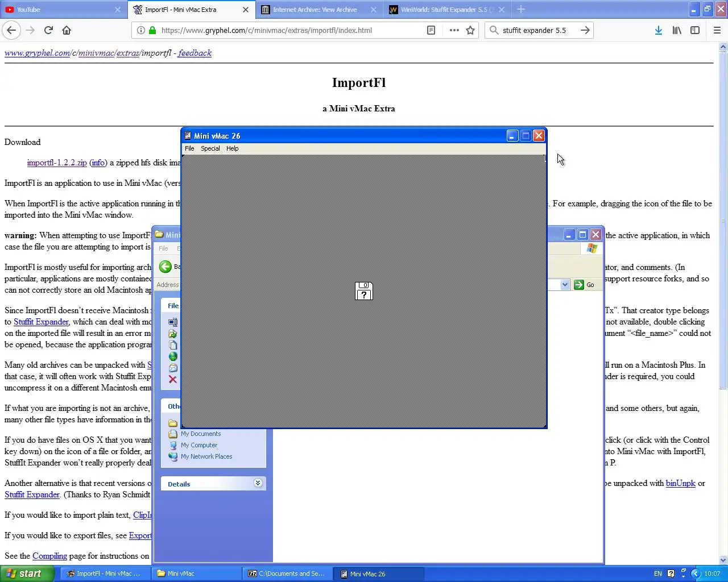Open a new Firefox tab
This screenshot has height=582, width=728.
coord(520,10)
